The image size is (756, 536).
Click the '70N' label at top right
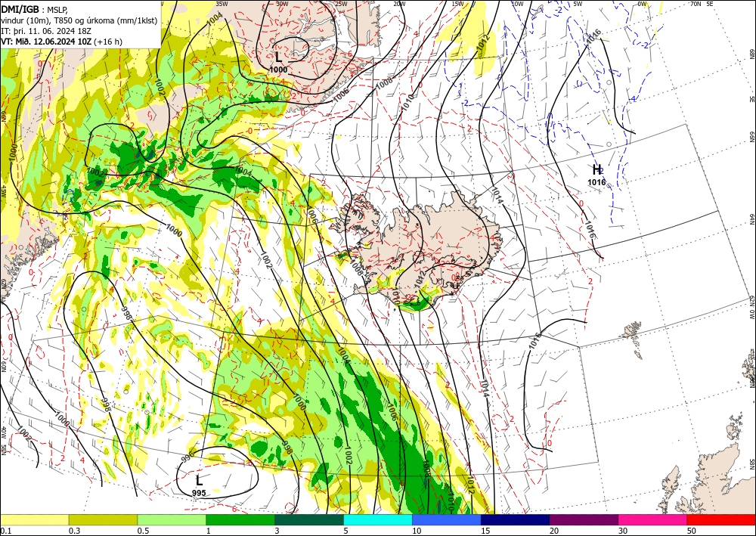(696, 3)
